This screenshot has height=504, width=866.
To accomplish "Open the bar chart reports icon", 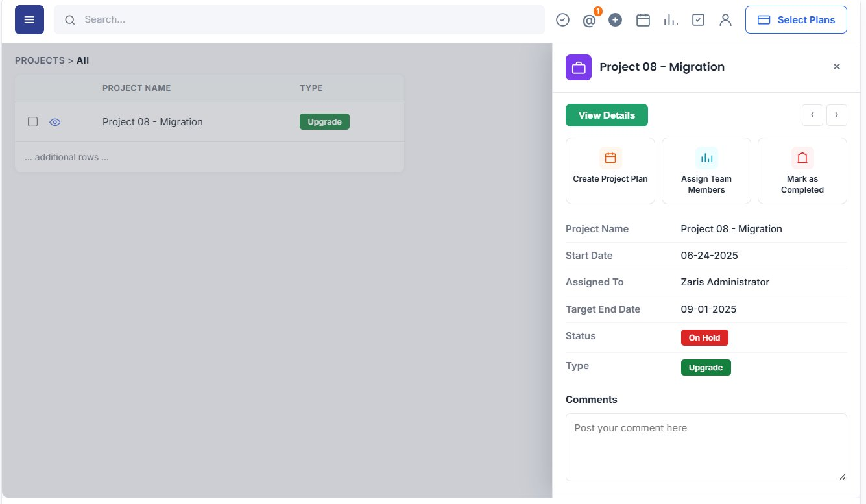I will (671, 20).
